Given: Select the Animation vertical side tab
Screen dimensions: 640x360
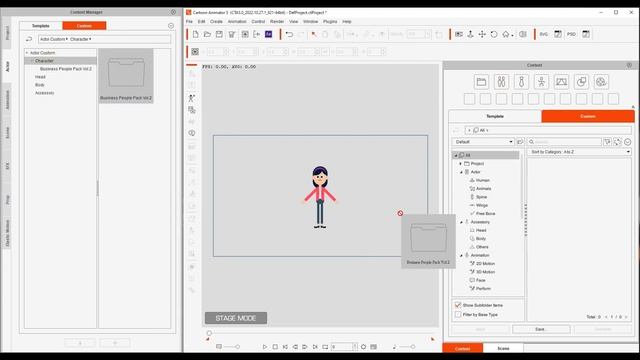Looking at the screenshot, I should coord(7,100).
